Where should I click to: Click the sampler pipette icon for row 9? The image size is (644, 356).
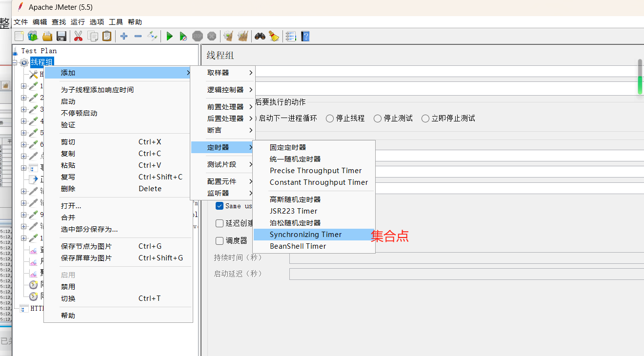tap(33, 215)
